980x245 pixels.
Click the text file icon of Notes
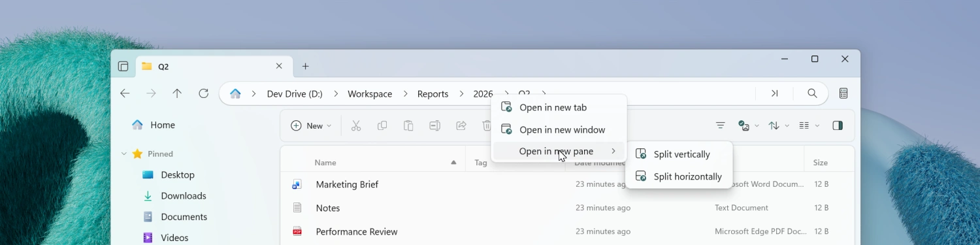coord(297,208)
